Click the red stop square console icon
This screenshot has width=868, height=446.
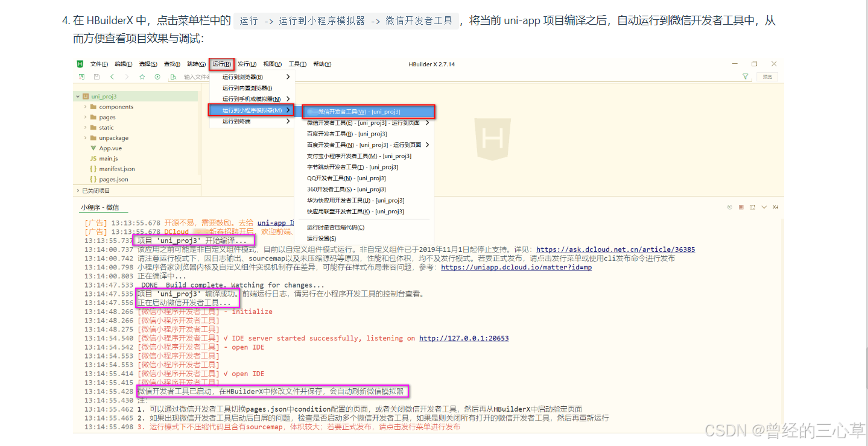pyautogui.click(x=741, y=207)
